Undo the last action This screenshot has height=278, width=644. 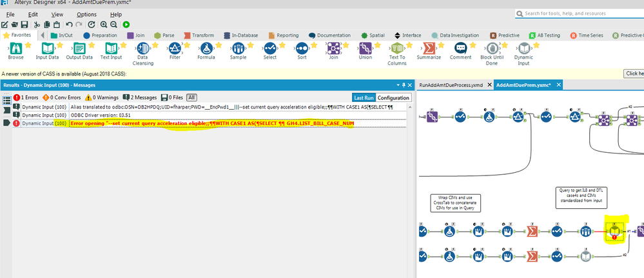tap(69, 25)
